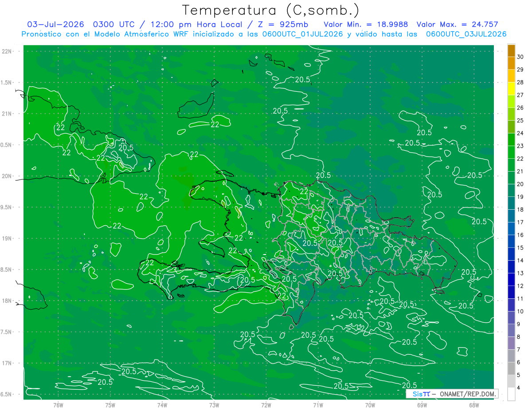Click the "22N" latitude axis label

coord(7,51)
